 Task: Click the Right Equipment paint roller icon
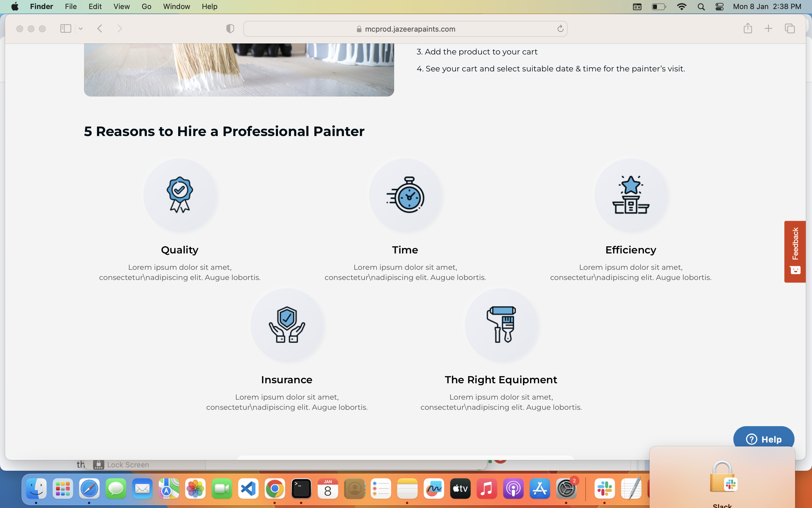click(501, 325)
